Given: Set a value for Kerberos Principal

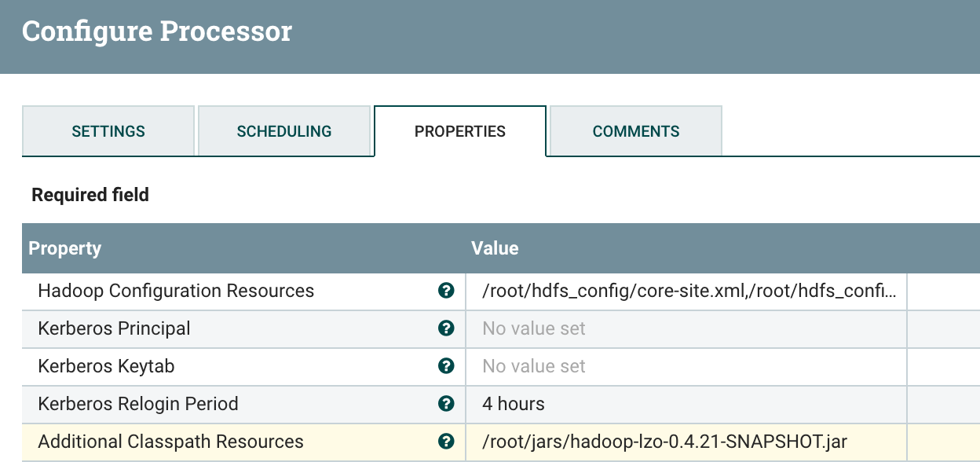Looking at the screenshot, I should 687,328.
